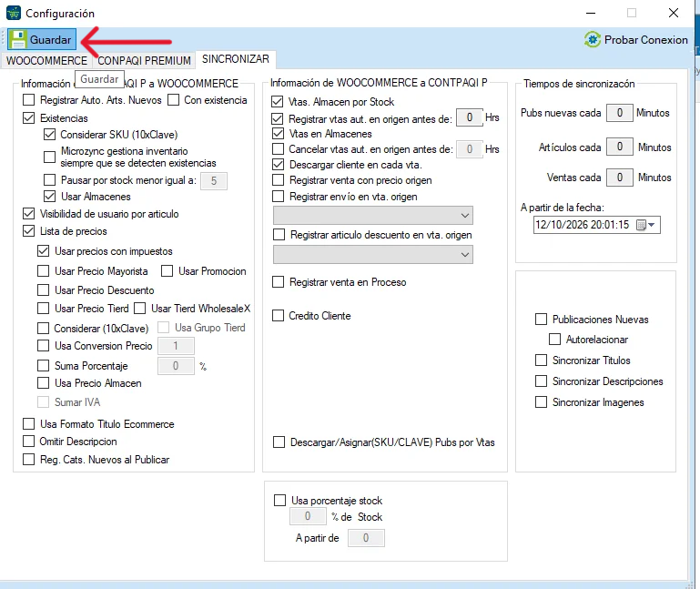The width and height of the screenshot is (700, 589).
Task: Select the SINCRONIZAR tab
Action: (236, 59)
